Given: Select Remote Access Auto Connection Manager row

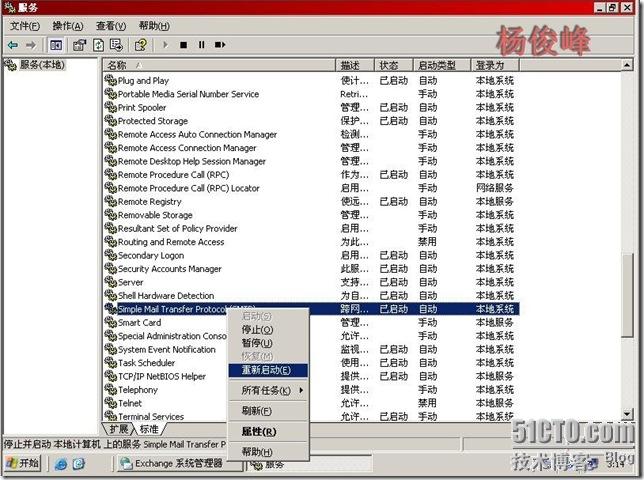Looking at the screenshot, I should 311,134.
